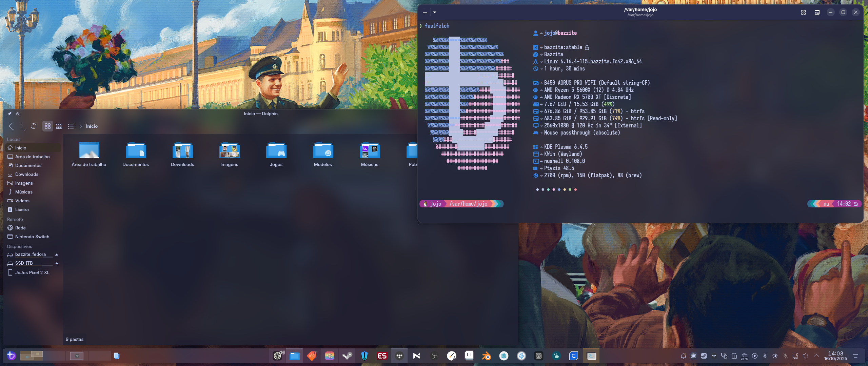Viewport: 868px width, 366px height.
Task: Open the Tidal app in the taskbar
Action: pyautogui.click(x=399, y=356)
